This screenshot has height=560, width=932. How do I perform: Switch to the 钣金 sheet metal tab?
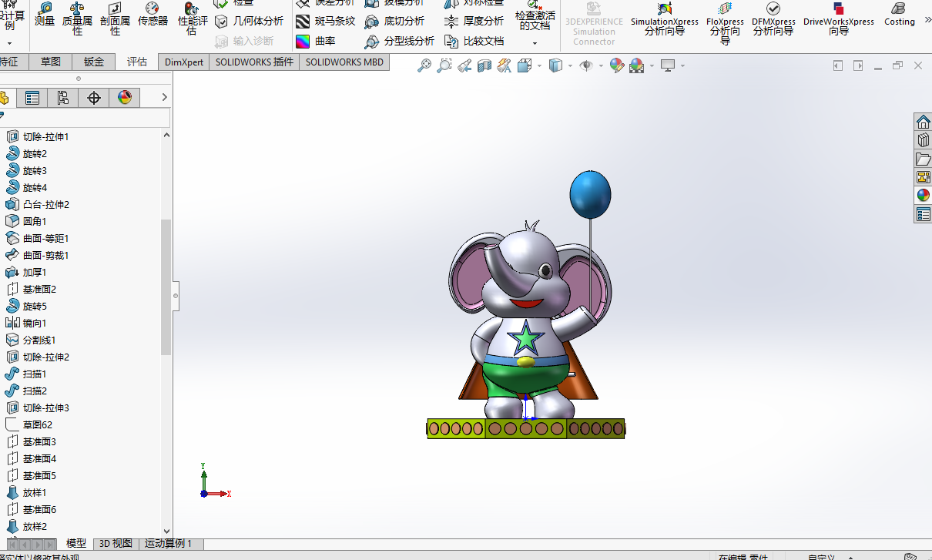pos(94,62)
